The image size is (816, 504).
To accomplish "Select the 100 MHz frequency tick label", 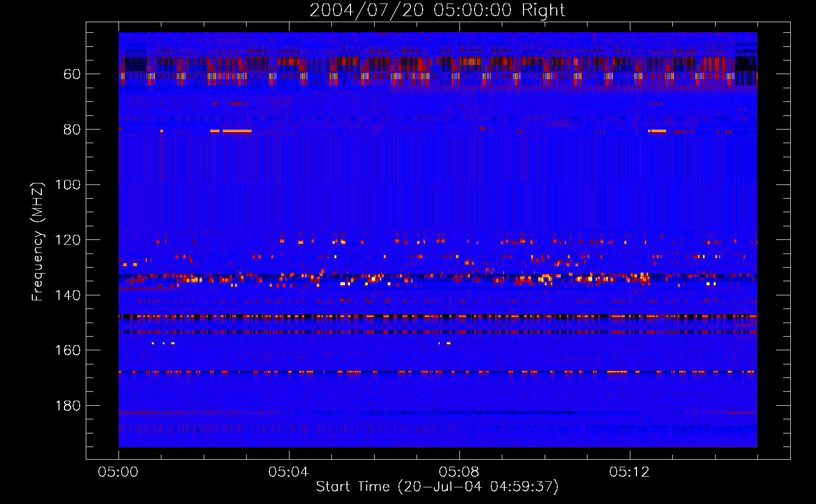I will 68,185.
